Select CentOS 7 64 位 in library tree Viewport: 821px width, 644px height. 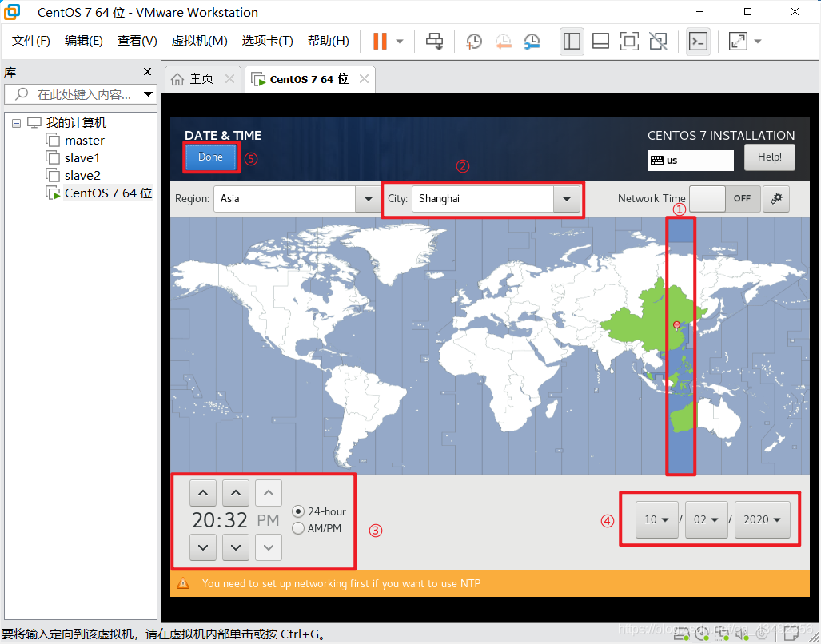[99, 193]
